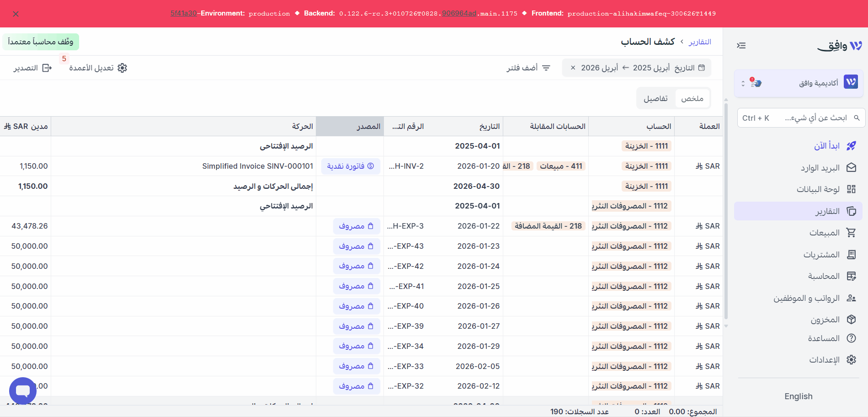The width and height of the screenshot is (868, 417).
Task: Close the red environment banner
Action: [x=16, y=14]
